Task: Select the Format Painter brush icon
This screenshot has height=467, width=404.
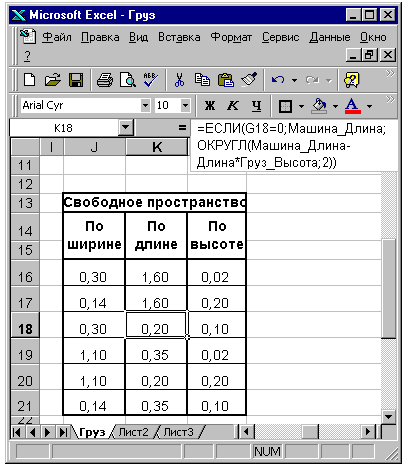Action: (x=249, y=80)
